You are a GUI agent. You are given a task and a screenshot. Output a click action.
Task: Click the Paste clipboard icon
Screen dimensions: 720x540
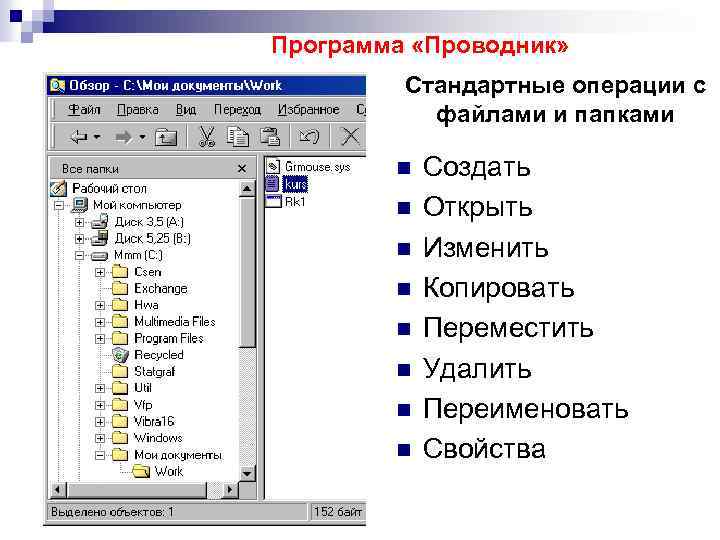pyautogui.click(x=270, y=136)
